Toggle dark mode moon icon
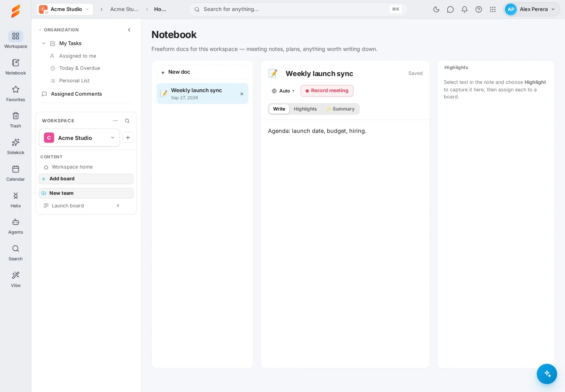 (x=436, y=9)
